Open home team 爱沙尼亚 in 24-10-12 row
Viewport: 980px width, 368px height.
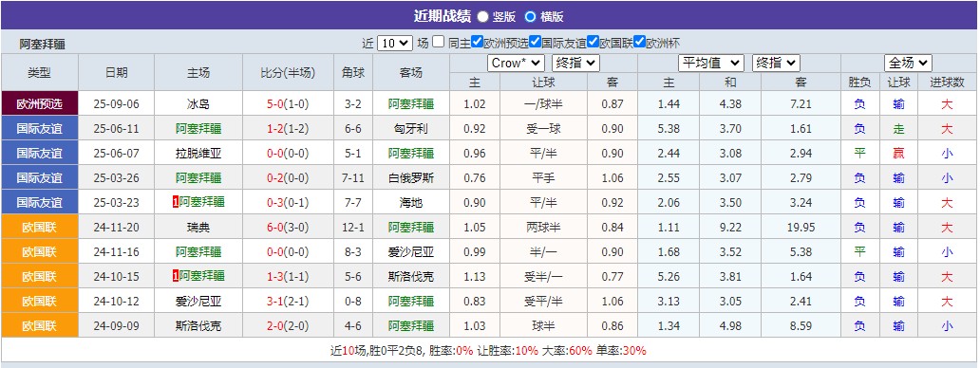click(x=198, y=302)
